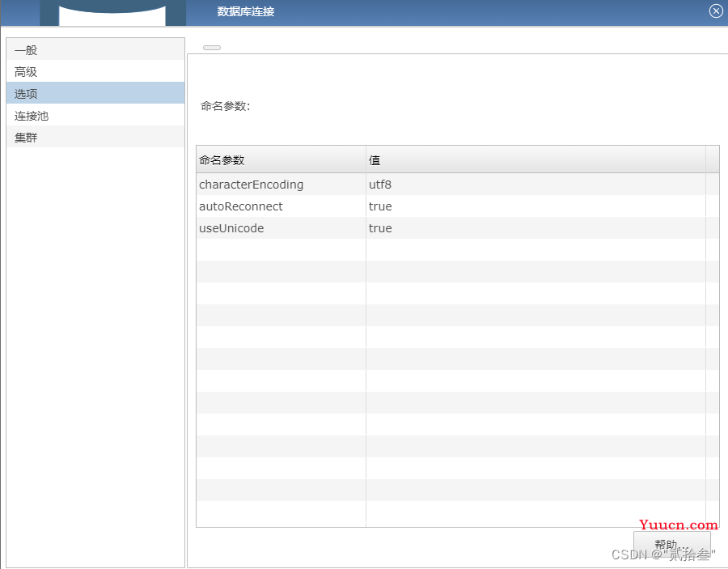Click the true value for useUnicode
The height and width of the screenshot is (569, 728).
(535, 228)
